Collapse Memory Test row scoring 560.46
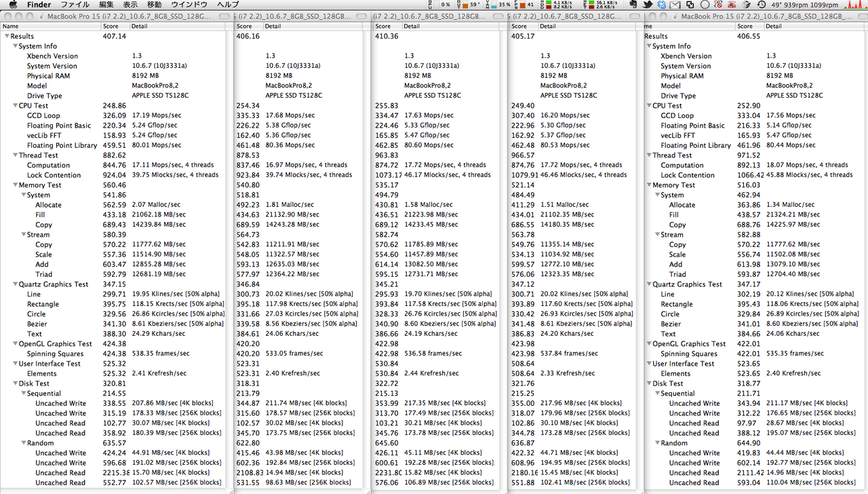 tap(15, 185)
